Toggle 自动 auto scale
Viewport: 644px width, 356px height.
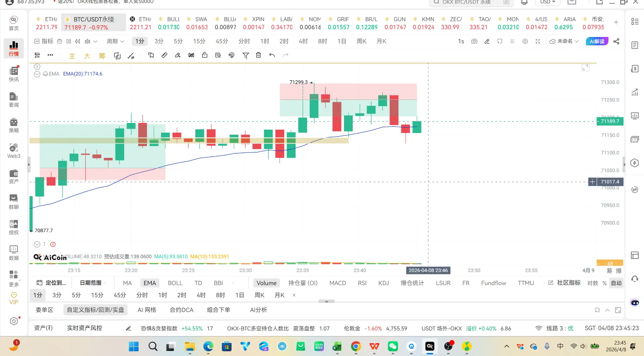(616, 283)
